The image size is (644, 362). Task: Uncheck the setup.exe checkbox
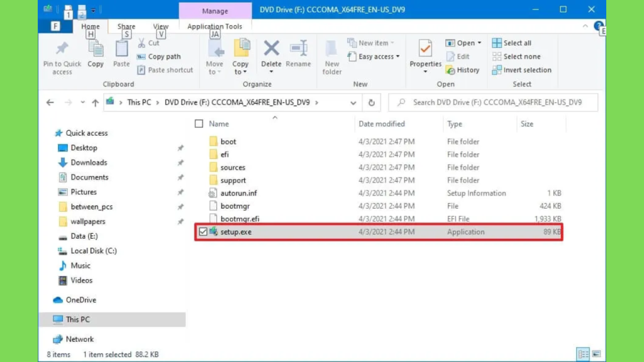203,232
